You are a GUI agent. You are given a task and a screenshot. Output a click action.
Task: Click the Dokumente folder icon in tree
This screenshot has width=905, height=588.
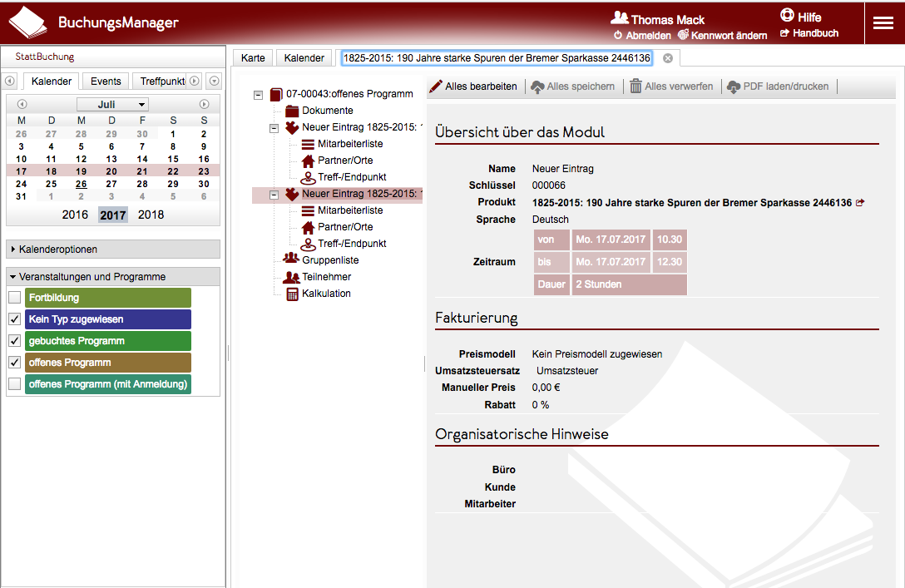click(292, 111)
